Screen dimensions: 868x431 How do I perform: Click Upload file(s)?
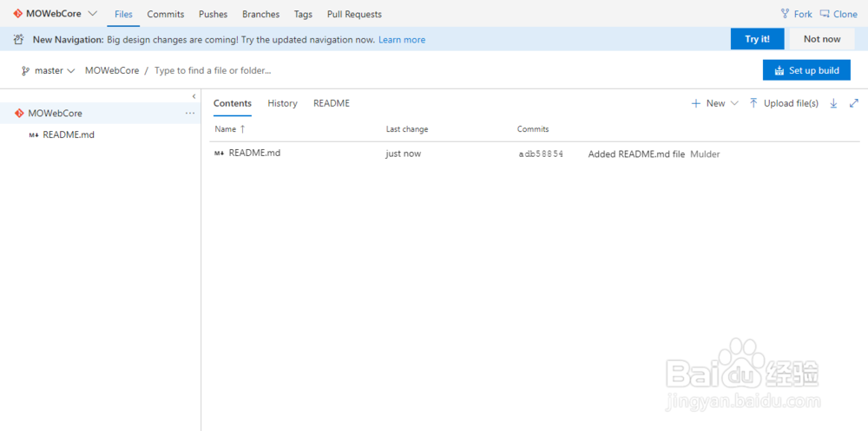click(784, 103)
